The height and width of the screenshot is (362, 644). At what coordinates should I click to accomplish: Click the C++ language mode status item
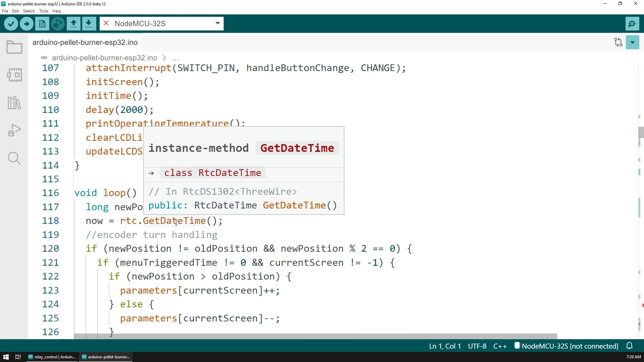pos(500,346)
